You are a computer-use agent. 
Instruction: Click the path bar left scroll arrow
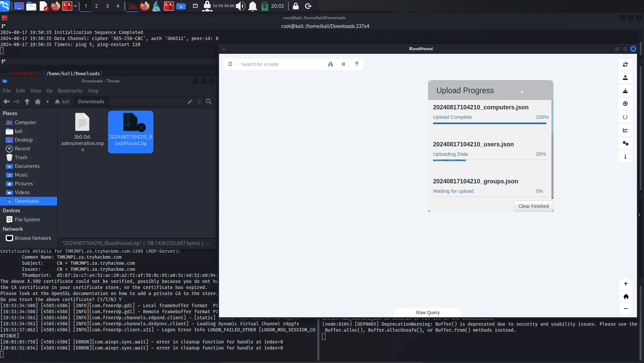tap(47, 102)
